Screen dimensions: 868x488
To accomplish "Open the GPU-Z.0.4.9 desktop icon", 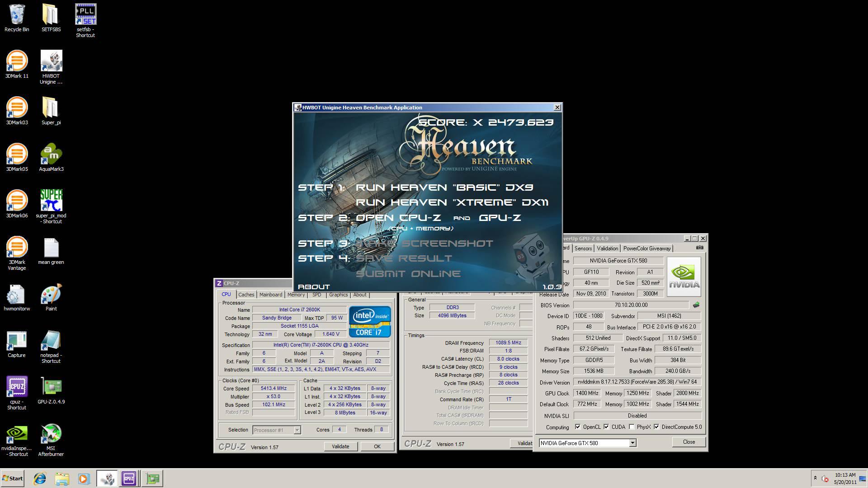I will 51,390.
